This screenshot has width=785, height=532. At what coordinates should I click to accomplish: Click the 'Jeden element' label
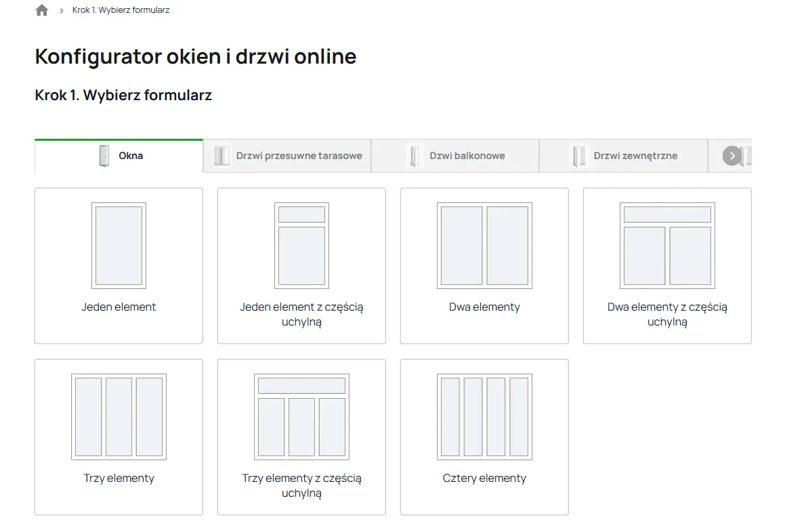[119, 307]
